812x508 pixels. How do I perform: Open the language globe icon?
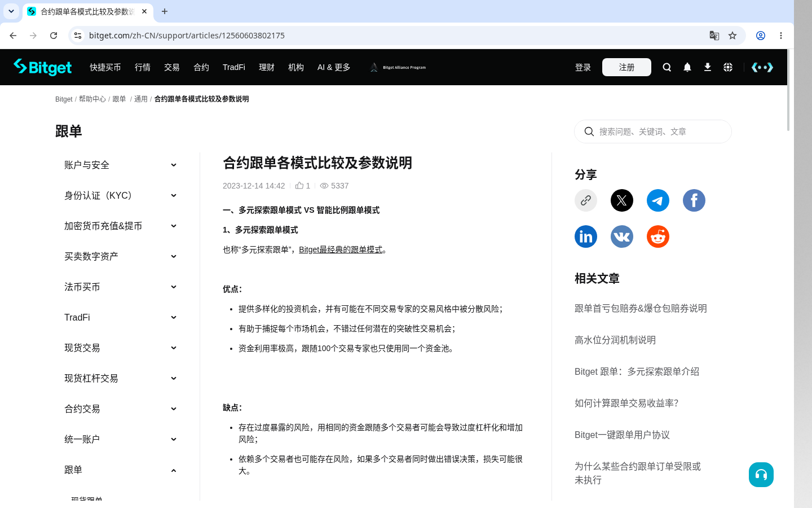pos(728,67)
